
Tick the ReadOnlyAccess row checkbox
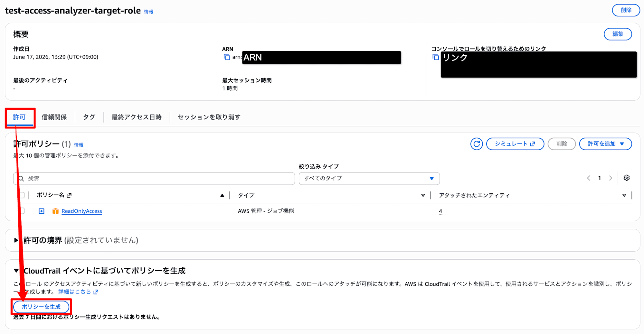coord(22,211)
